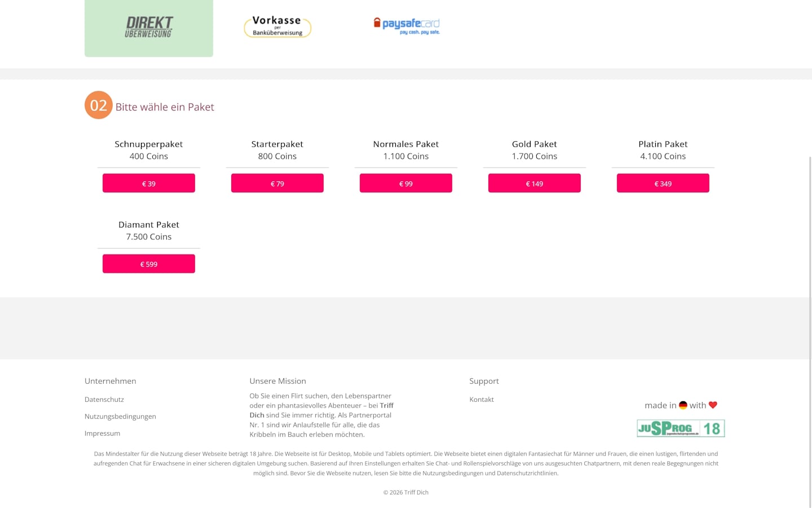Buy Schnupperpaket for € 39

coord(149,183)
